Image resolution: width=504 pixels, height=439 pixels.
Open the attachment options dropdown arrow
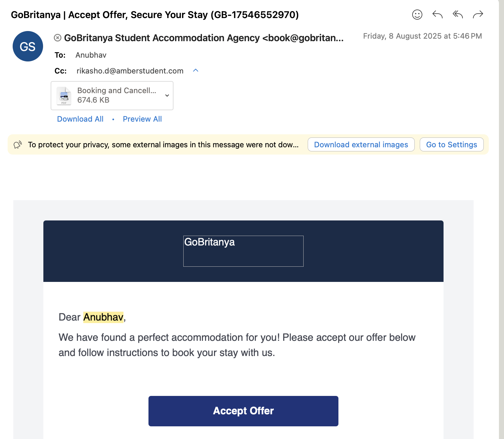click(167, 96)
